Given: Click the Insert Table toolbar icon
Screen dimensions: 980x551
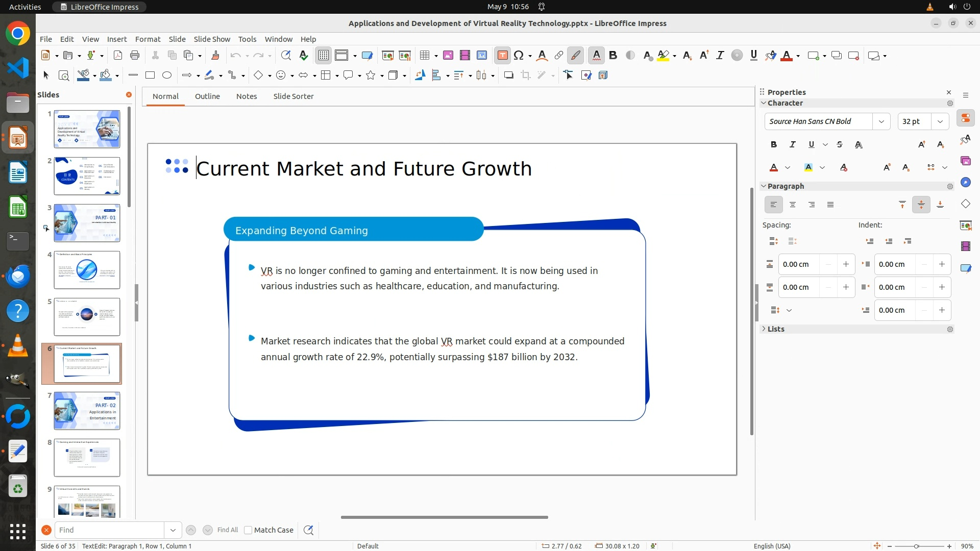Looking at the screenshot, I should point(424,56).
